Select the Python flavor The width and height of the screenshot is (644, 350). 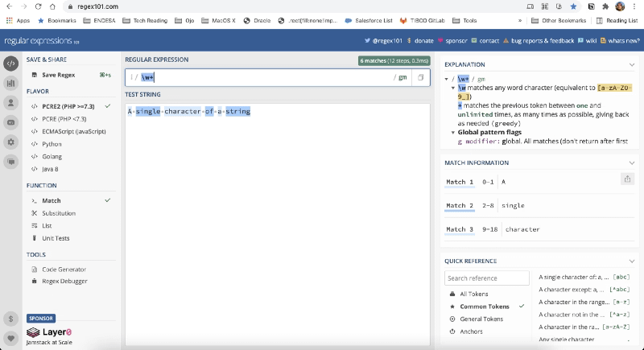tap(52, 144)
